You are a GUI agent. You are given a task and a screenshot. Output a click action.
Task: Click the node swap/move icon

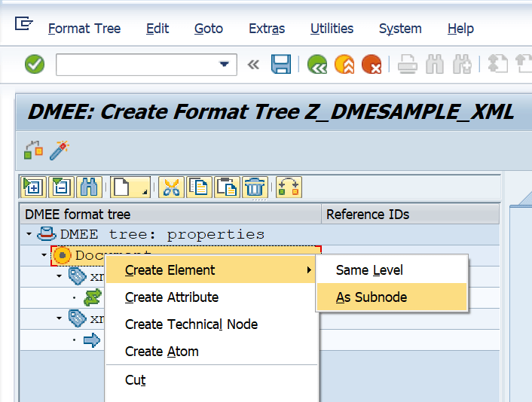289,187
